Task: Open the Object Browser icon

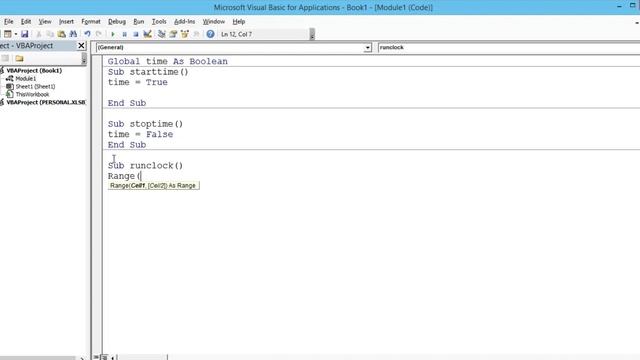Action: tap(184, 34)
